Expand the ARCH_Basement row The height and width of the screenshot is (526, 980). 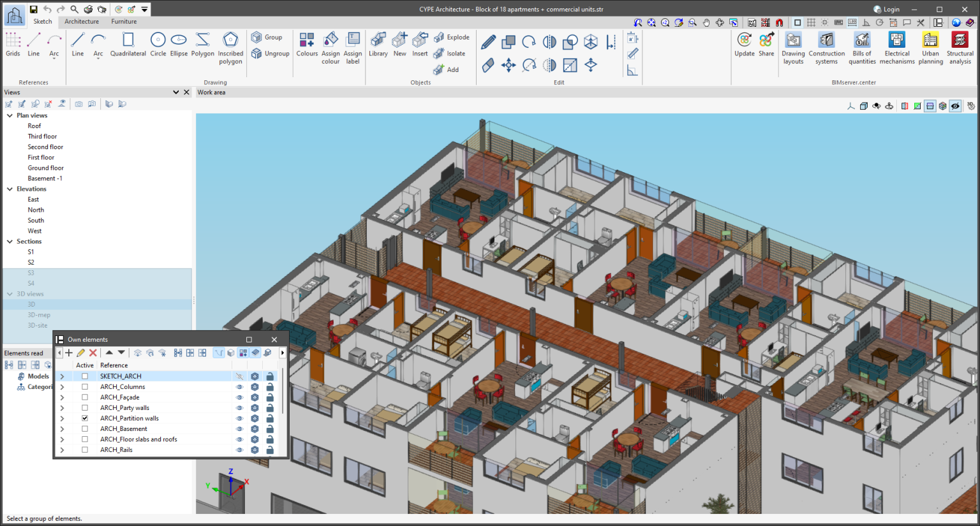62,429
